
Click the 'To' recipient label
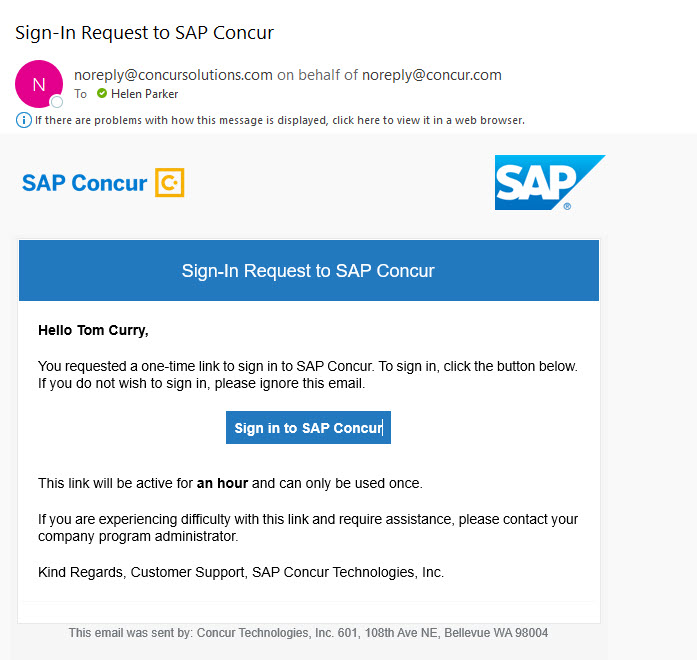(80, 94)
